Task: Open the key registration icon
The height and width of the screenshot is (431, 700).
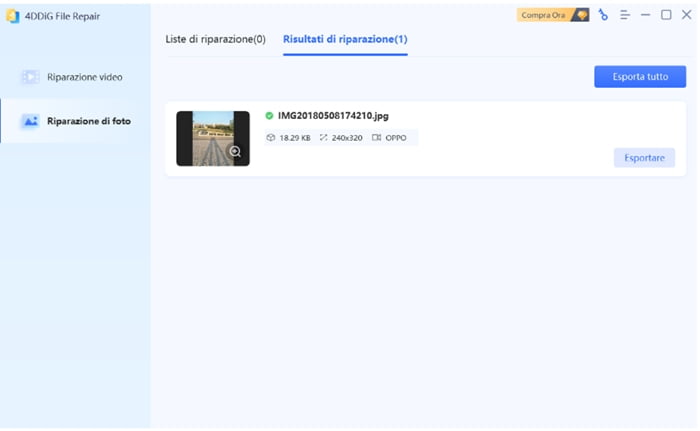Action: click(603, 15)
